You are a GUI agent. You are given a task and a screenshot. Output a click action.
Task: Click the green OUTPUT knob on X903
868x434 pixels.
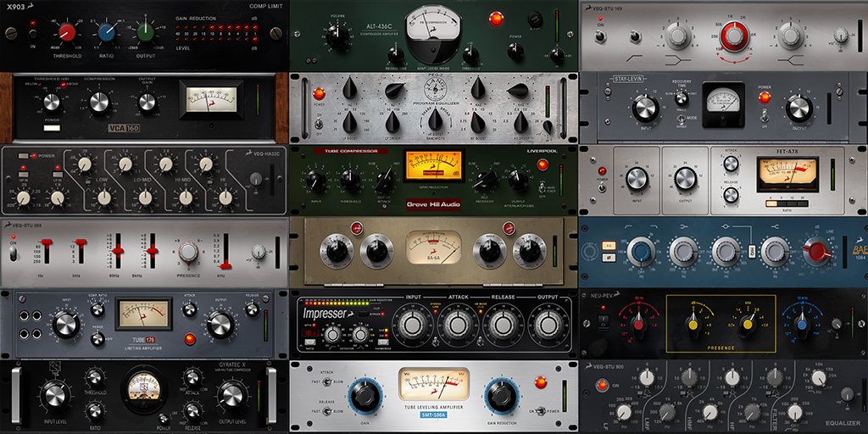tap(145, 32)
